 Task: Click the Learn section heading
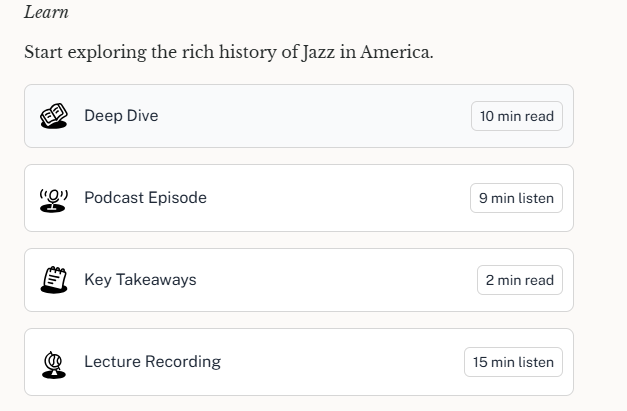click(x=46, y=12)
